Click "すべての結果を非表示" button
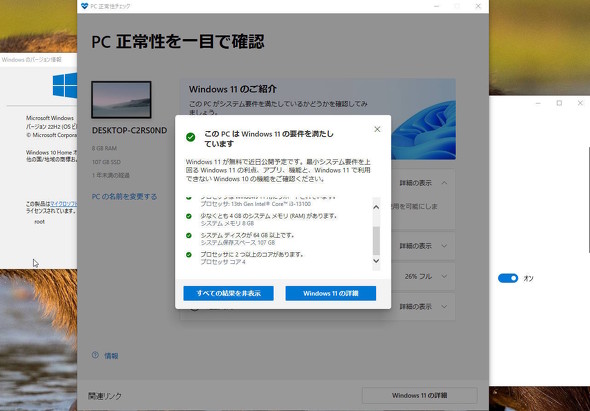The height and width of the screenshot is (411, 590). [228, 293]
